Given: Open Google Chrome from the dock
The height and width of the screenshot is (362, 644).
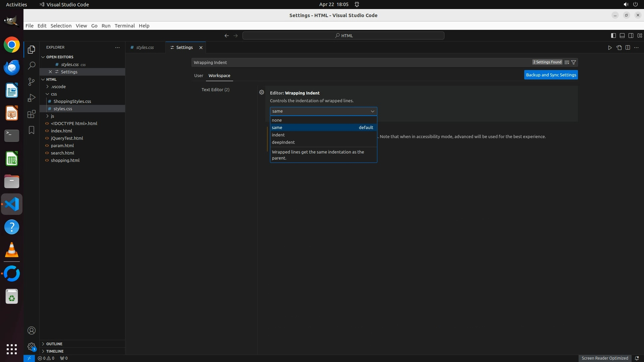Looking at the screenshot, I should click(12, 45).
